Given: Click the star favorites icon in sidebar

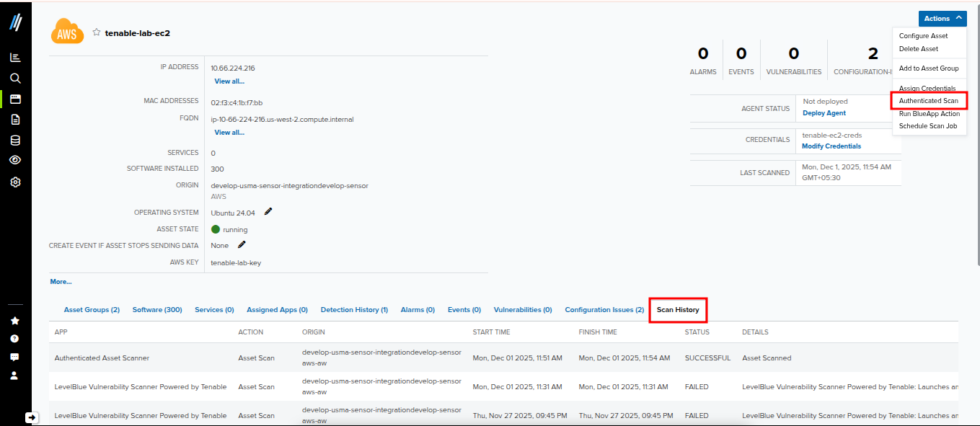Looking at the screenshot, I should click(14, 321).
